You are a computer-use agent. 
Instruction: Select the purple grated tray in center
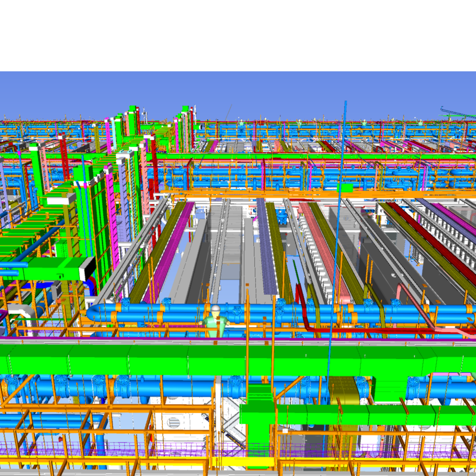click(266, 247)
